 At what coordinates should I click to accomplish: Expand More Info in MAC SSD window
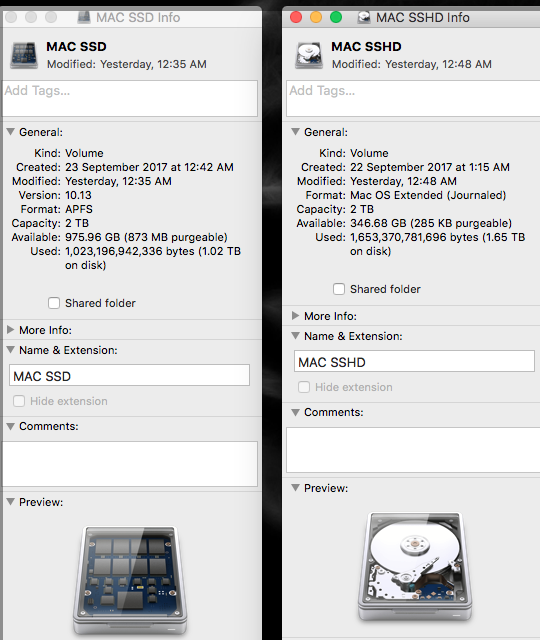point(11,330)
